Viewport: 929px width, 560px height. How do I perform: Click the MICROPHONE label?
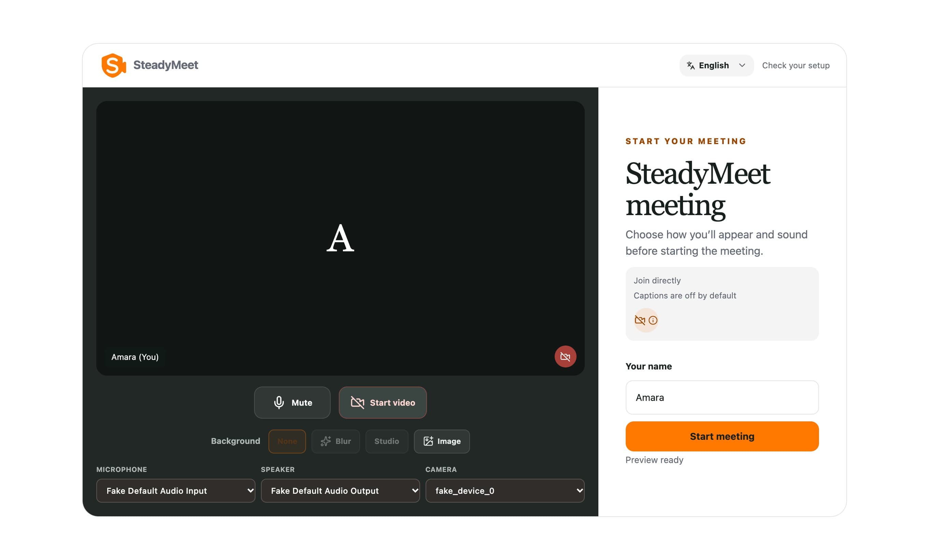pyautogui.click(x=121, y=470)
